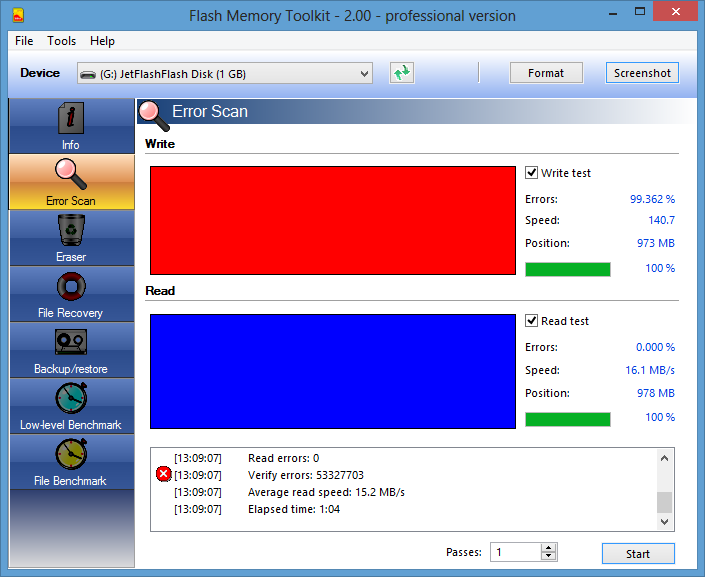The width and height of the screenshot is (705, 577).
Task: Disable the Write test checkbox
Action: (x=532, y=173)
